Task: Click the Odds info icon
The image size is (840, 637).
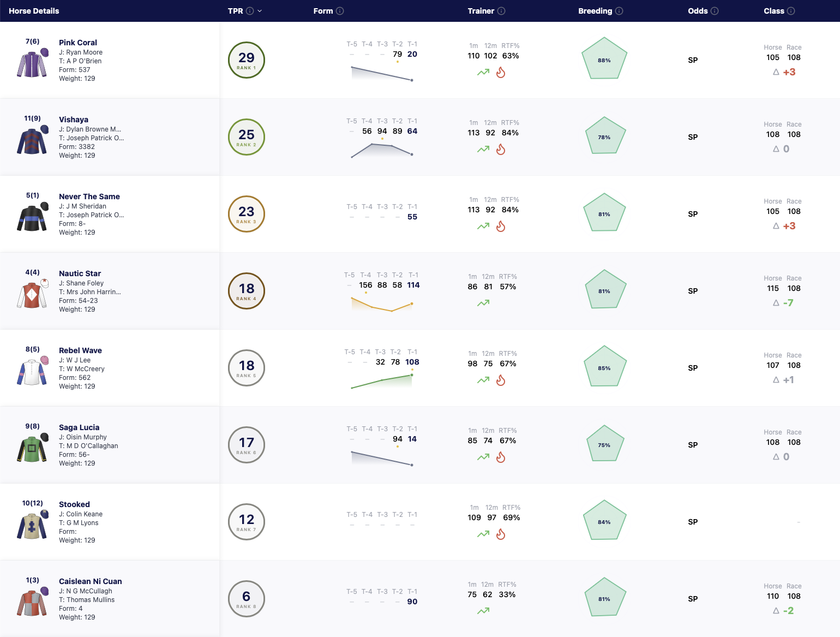Action: point(715,11)
